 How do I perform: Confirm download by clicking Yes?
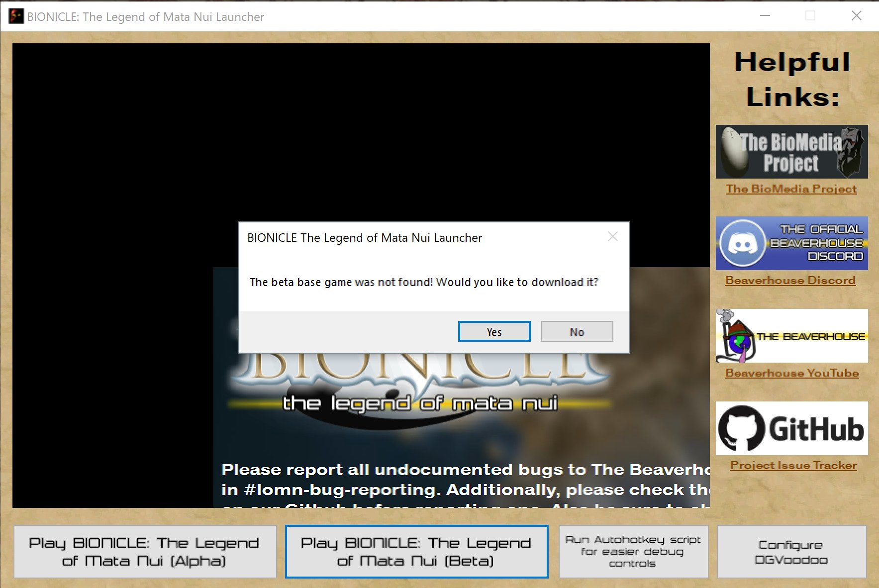click(494, 332)
